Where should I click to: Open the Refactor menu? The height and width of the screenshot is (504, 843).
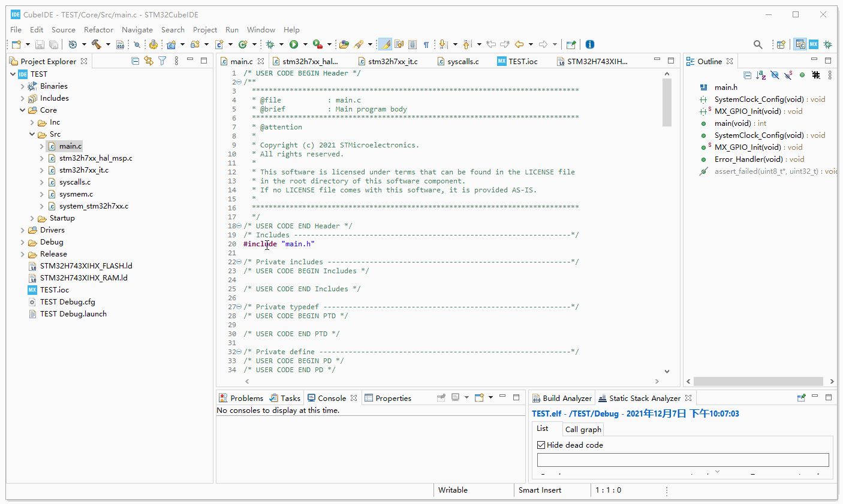(98, 29)
